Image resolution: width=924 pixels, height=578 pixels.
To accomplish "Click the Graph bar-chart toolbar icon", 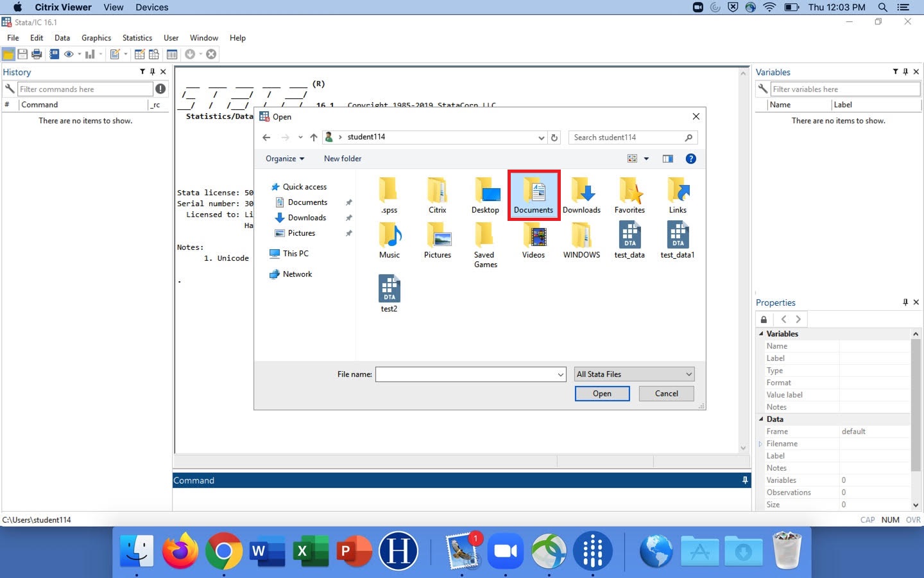I will (90, 54).
